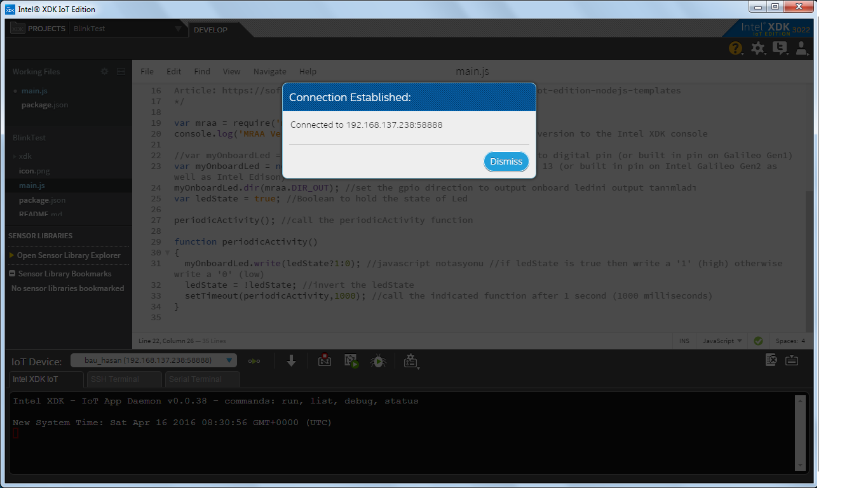Switch to the DEVELOP tab
This screenshot has width=868, height=488.
210,30
